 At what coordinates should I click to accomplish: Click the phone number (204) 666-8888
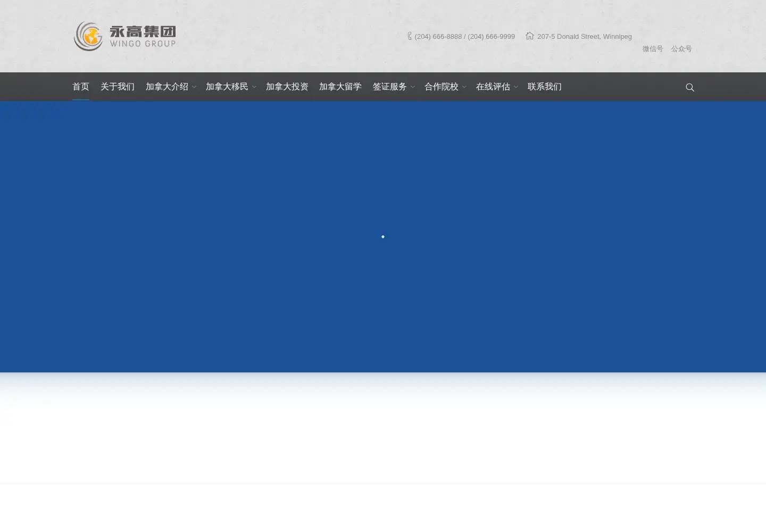[438, 37]
